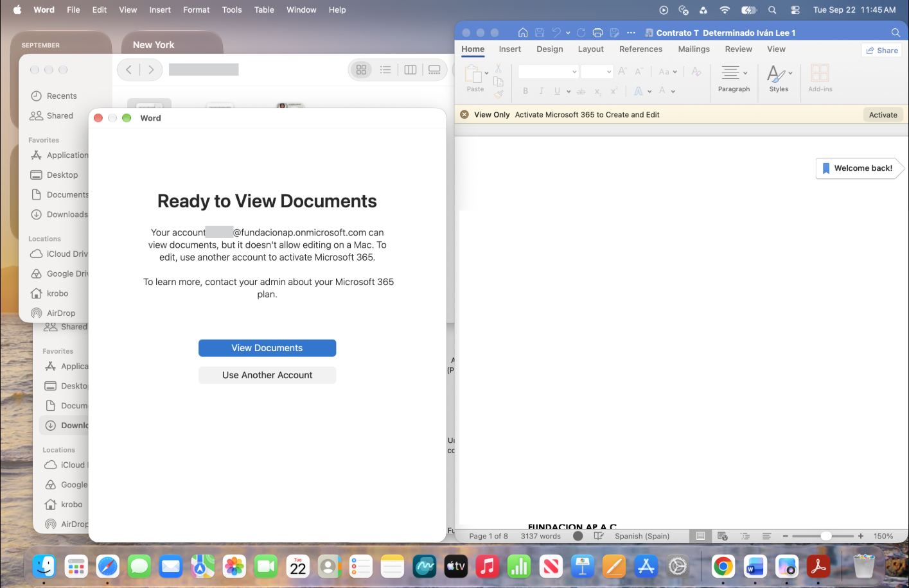
Task: Open Adobe Acrobat from the Dock
Action: point(818,566)
